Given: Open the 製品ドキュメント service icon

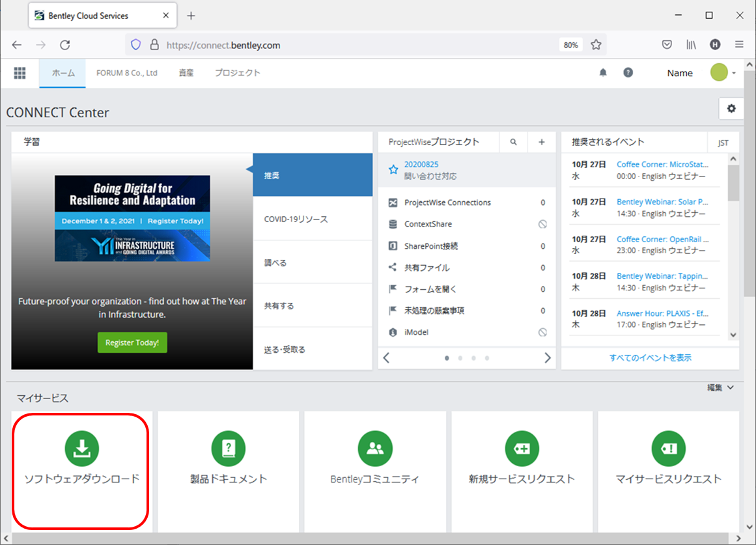Looking at the screenshot, I should click(228, 449).
